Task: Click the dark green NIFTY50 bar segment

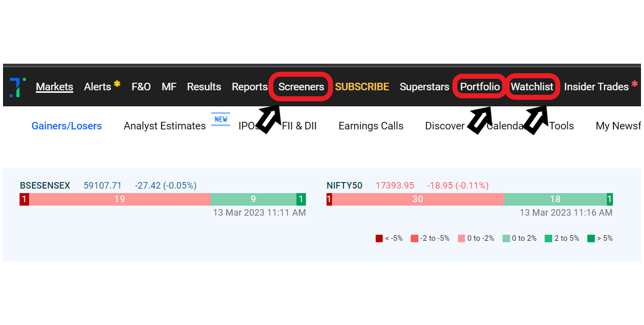Action: pos(610,199)
